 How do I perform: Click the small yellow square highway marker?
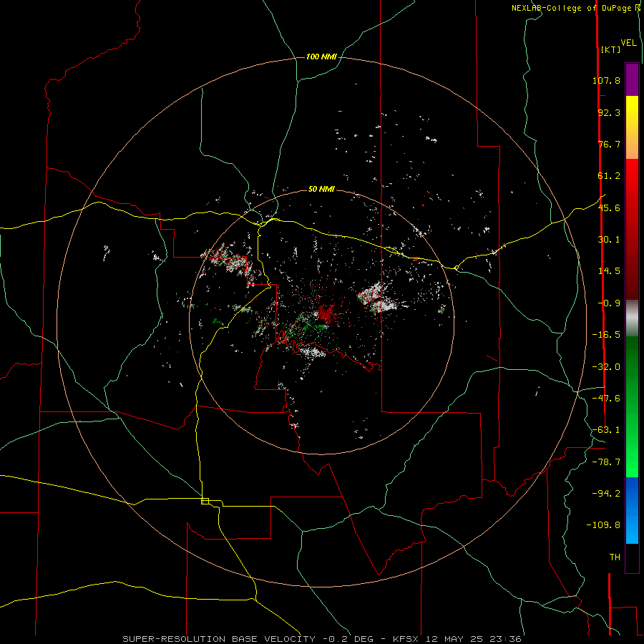[205, 501]
